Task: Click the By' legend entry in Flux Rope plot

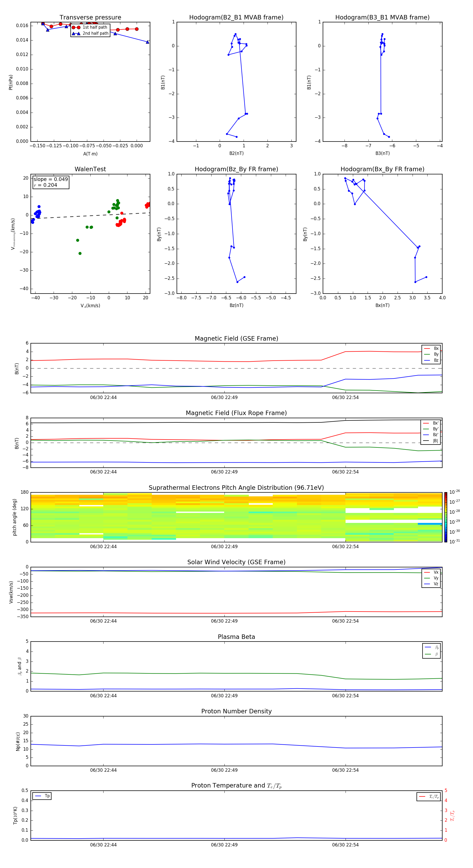Action: click(x=431, y=429)
